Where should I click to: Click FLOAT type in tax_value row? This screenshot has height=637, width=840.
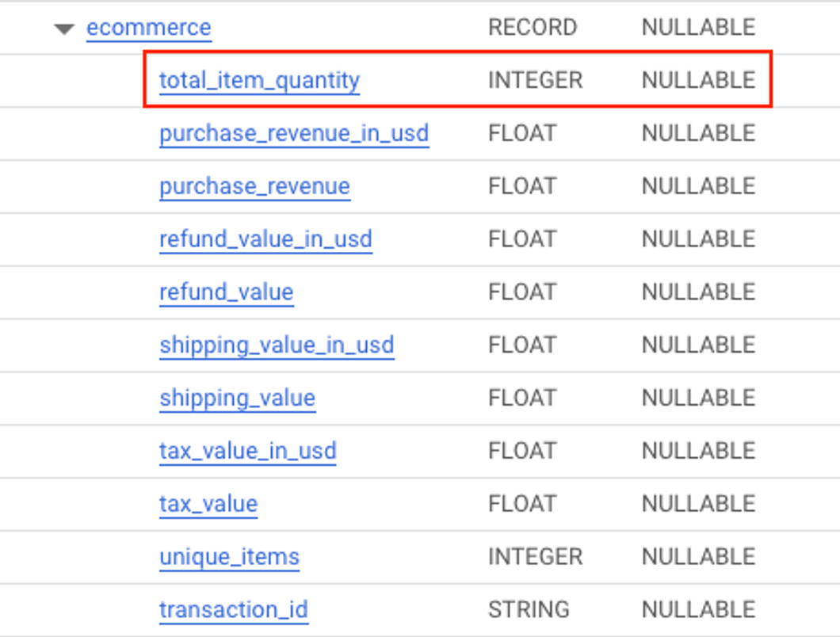click(522, 504)
